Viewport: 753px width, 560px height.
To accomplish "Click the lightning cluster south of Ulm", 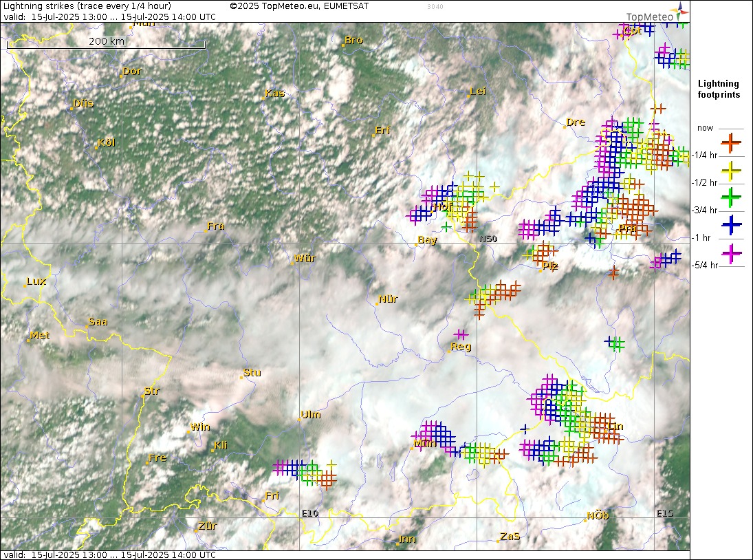I will pyautogui.click(x=305, y=473).
